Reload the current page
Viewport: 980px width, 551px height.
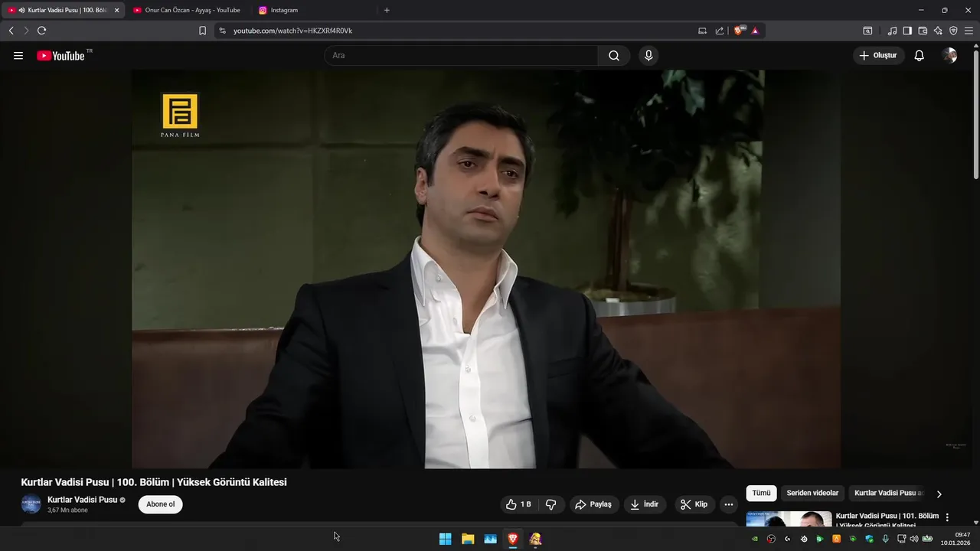click(41, 31)
